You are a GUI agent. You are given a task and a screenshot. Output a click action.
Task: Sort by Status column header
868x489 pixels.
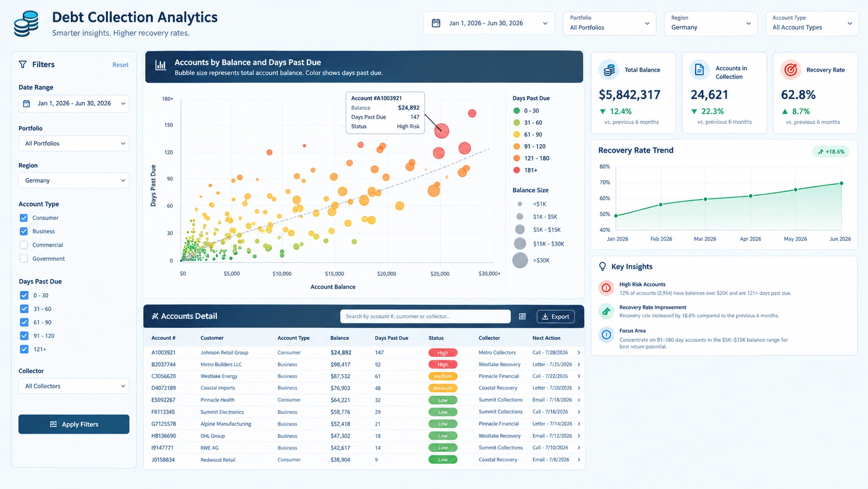[x=436, y=338]
